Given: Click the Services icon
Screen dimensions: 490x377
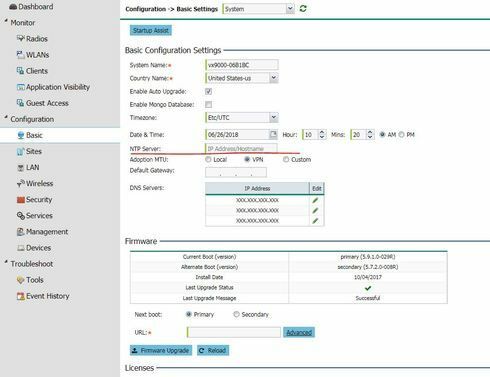Looking at the screenshot, I should [x=21, y=216].
